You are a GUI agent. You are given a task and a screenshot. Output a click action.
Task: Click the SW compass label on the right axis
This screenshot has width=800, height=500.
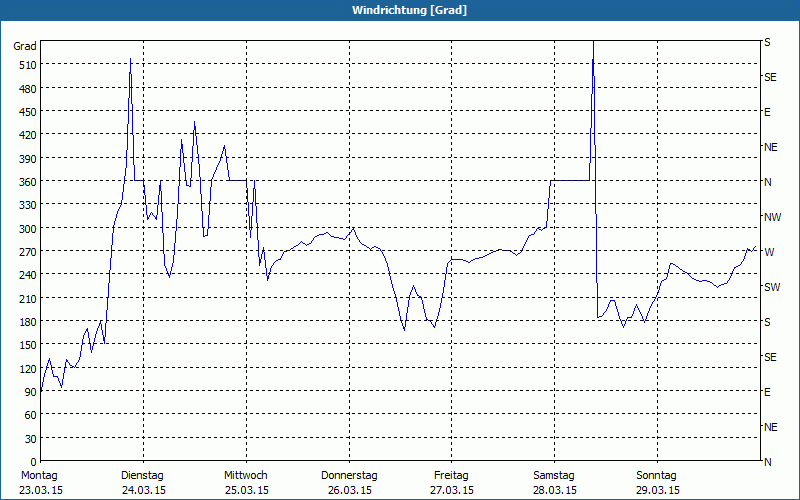coord(772,287)
